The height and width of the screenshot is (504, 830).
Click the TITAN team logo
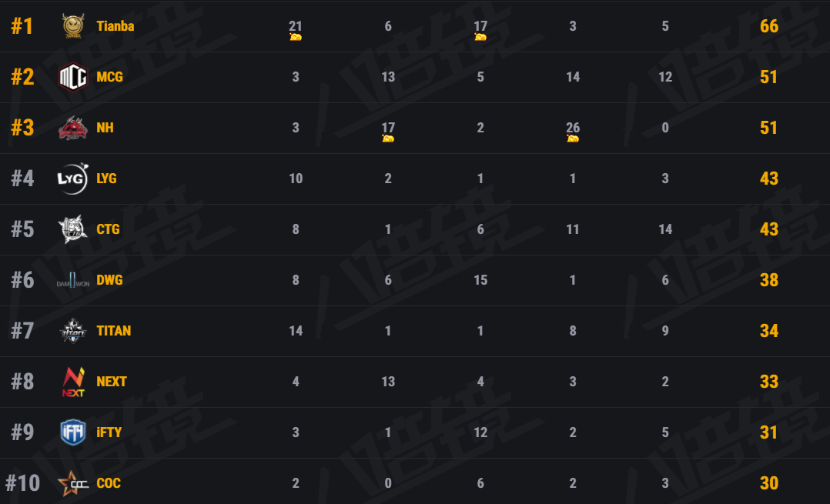73,331
